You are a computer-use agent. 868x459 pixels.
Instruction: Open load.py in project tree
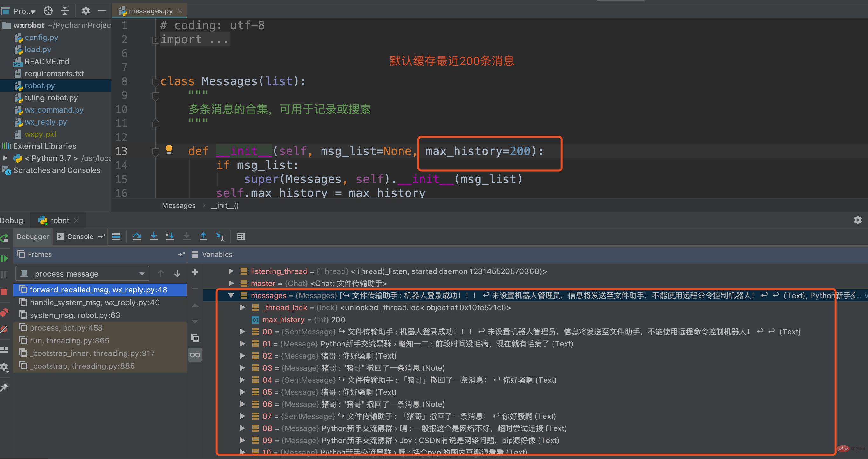(38, 50)
